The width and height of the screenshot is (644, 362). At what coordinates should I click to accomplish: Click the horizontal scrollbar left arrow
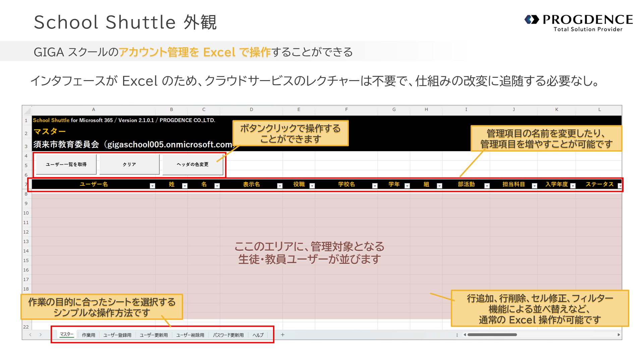click(x=465, y=335)
